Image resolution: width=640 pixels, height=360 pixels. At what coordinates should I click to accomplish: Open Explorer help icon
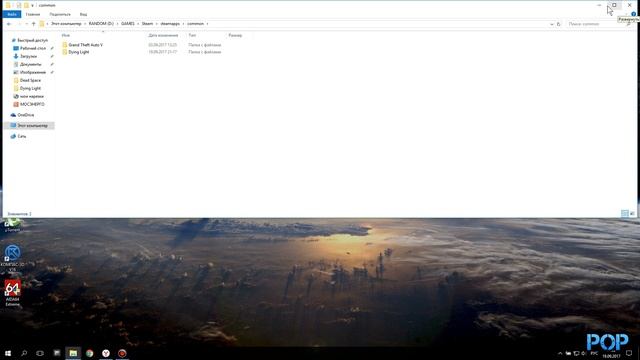(x=633, y=14)
